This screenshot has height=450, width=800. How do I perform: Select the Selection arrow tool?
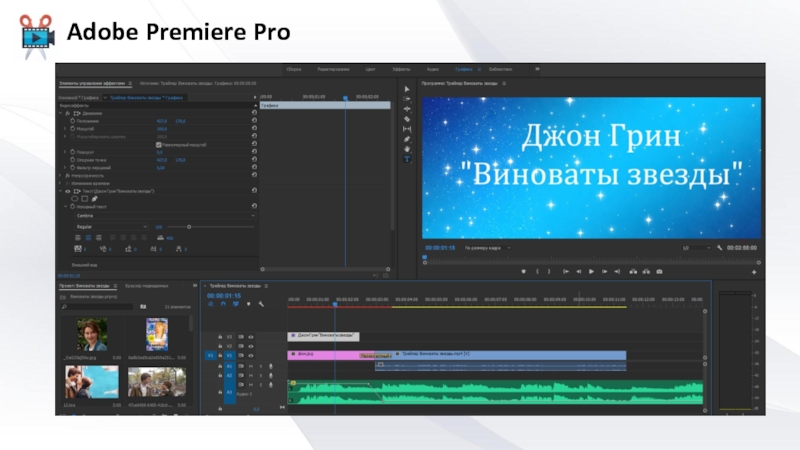tap(407, 89)
